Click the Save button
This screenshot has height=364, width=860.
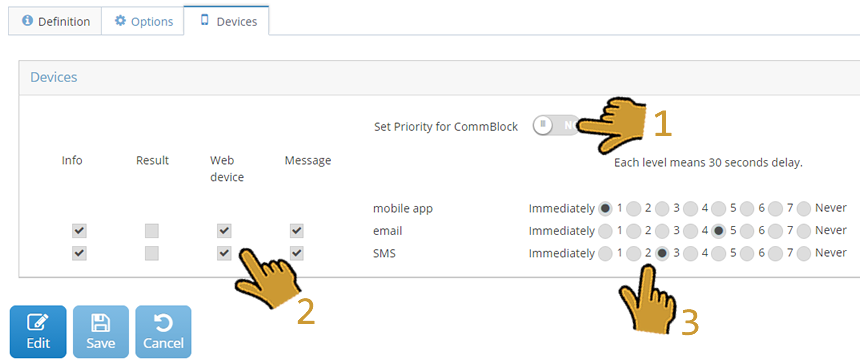pos(100,332)
